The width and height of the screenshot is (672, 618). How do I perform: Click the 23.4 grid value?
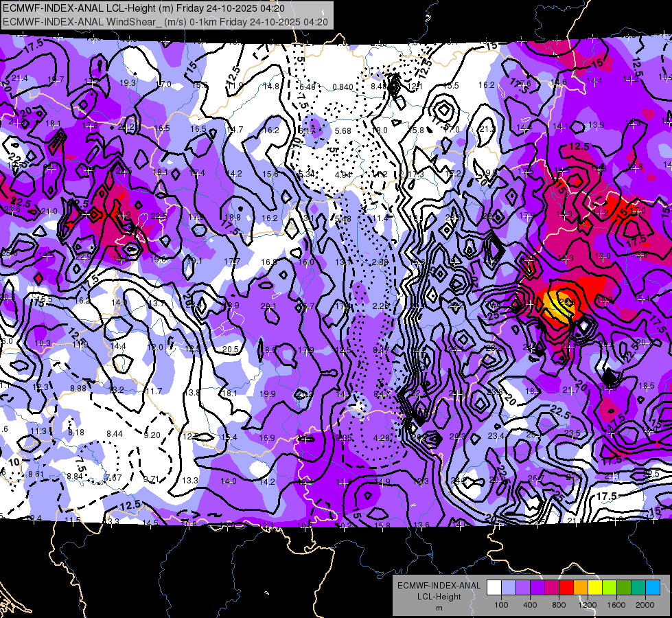(x=496, y=436)
